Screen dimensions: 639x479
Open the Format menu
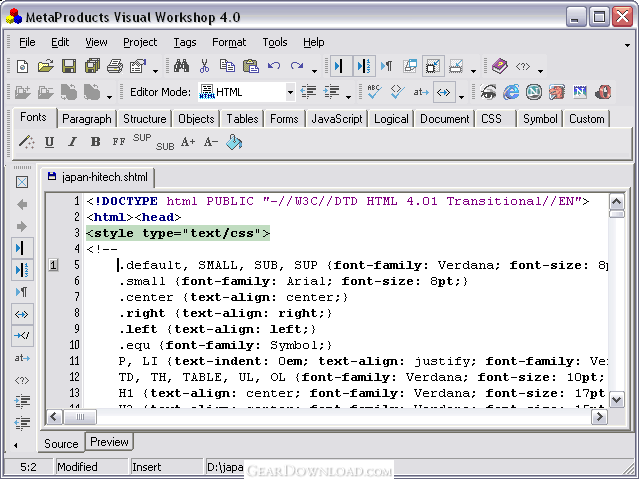(229, 42)
